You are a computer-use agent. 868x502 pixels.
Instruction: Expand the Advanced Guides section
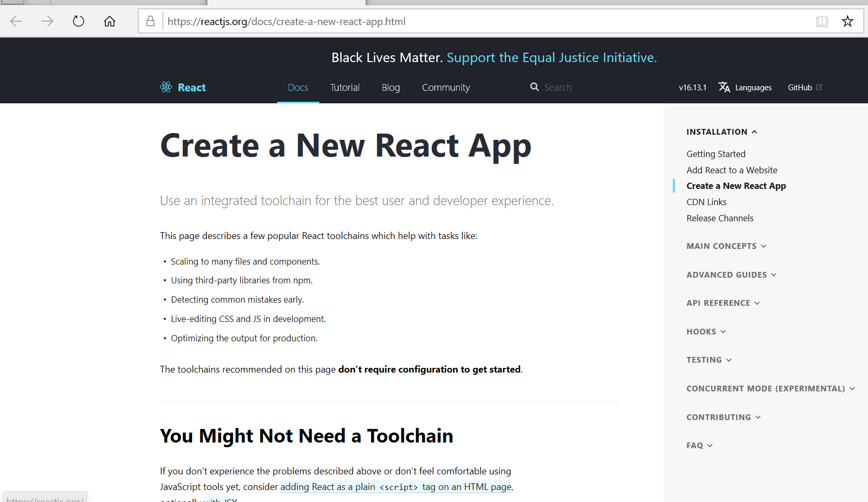tap(732, 275)
